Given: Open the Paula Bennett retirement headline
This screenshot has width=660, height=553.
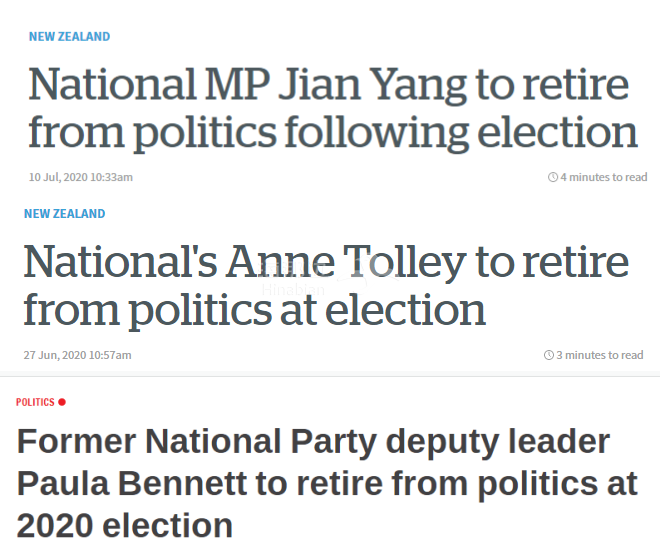Looking at the screenshot, I should pos(327,483).
